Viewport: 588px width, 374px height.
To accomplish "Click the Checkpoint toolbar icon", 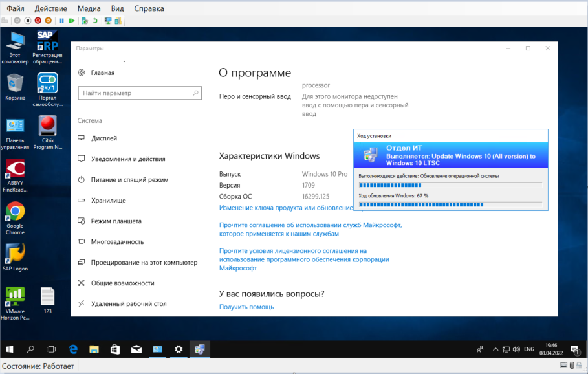I will [x=84, y=21].
